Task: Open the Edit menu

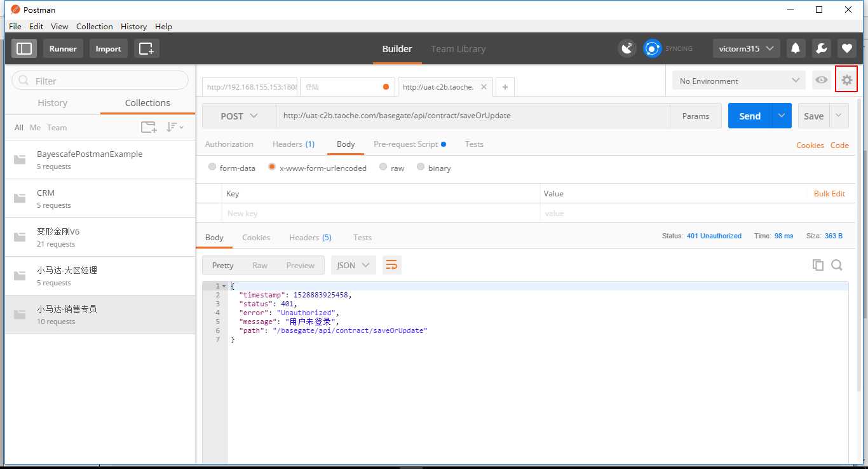Action: pyautogui.click(x=36, y=26)
